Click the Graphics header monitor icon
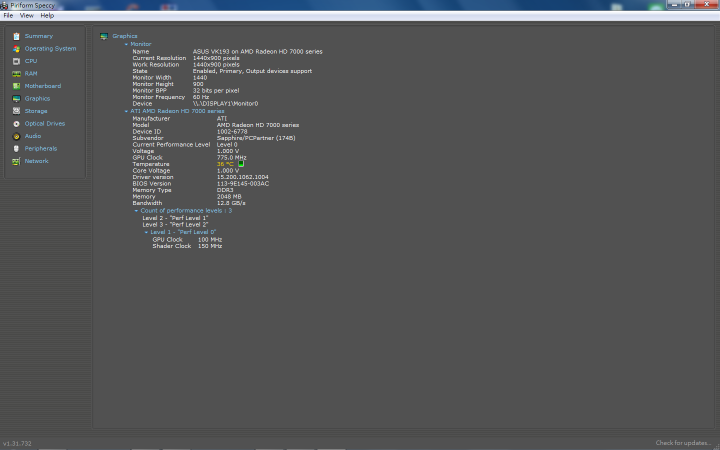 click(x=104, y=36)
